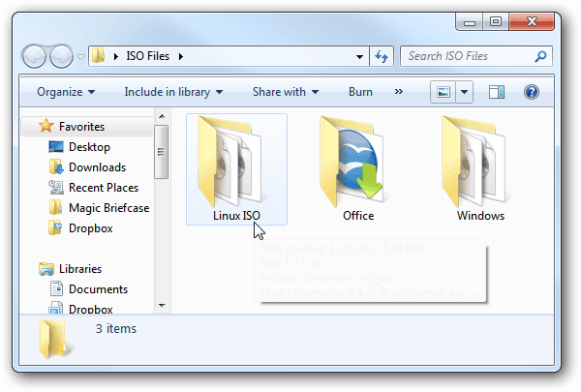The width and height of the screenshot is (581, 392).
Task: Open the Linux ISO folder
Action: click(x=236, y=169)
